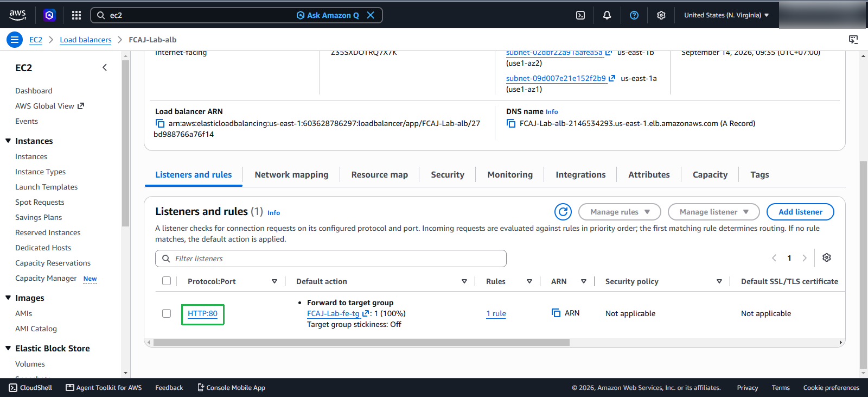Image resolution: width=868 pixels, height=397 pixels.
Task: Toggle the hamburger navigation menu
Action: 15,40
